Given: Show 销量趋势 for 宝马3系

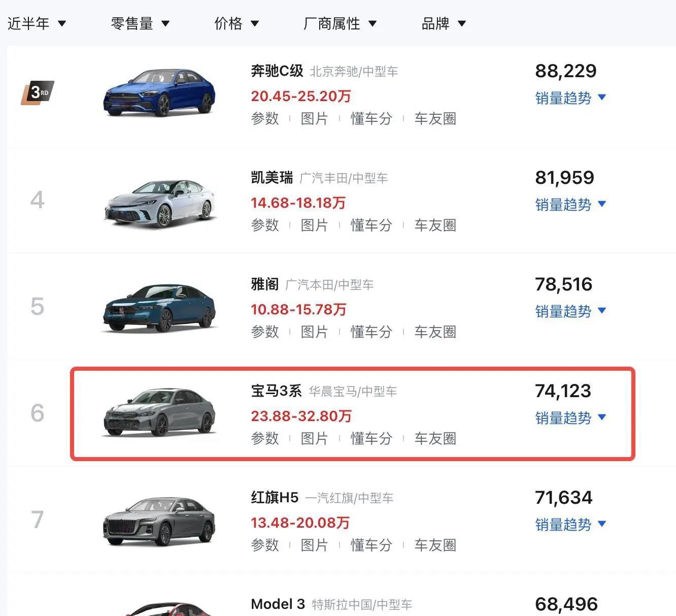Looking at the screenshot, I should click(x=570, y=417).
